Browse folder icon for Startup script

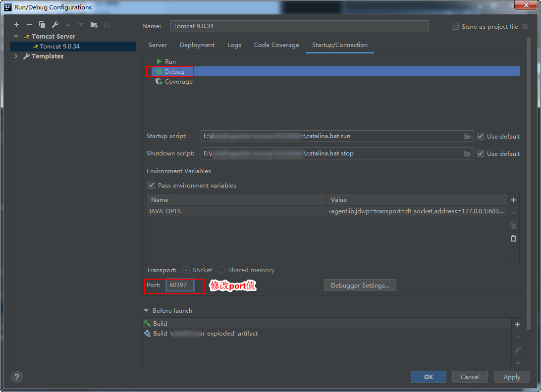[x=467, y=136]
